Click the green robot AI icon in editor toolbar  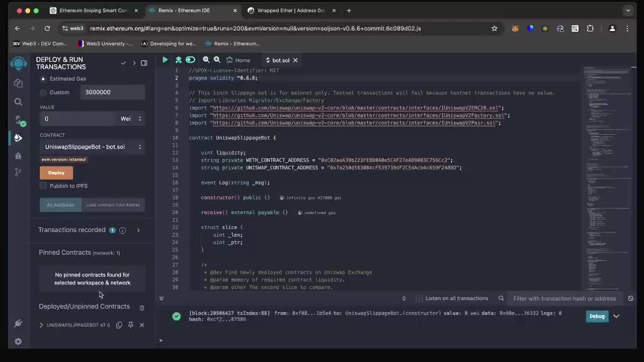178,60
